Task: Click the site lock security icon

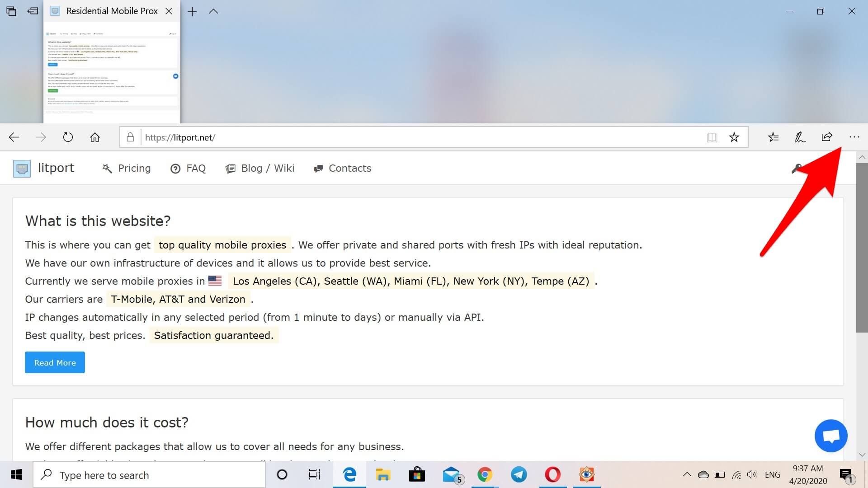Action: tap(130, 137)
